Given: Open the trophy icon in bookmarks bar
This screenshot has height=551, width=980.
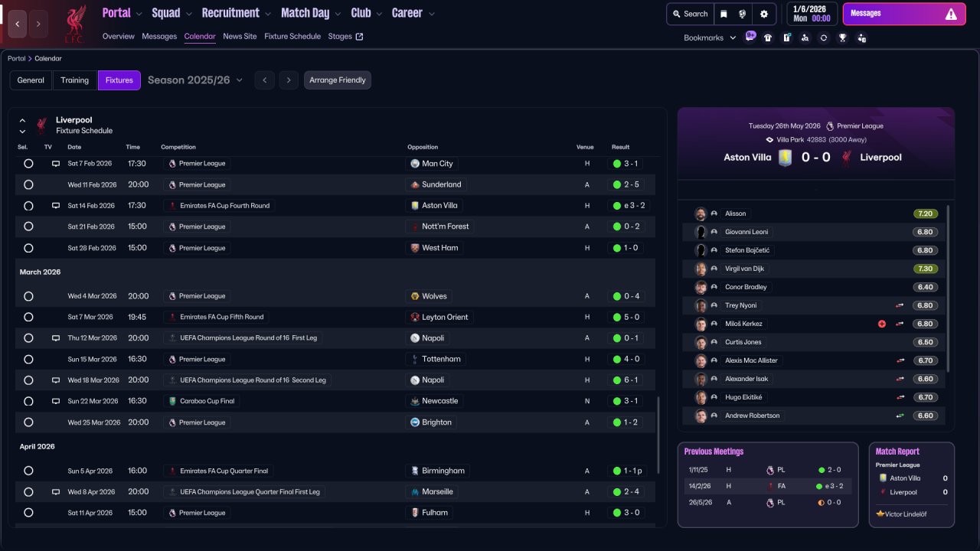Looking at the screenshot, I should coord(842,37).
